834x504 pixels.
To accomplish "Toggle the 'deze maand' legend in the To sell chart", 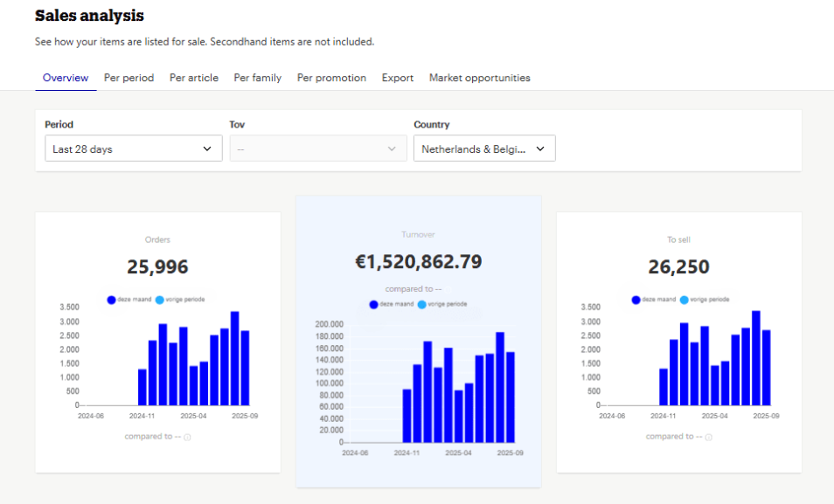I will click(x=654, y=300).
